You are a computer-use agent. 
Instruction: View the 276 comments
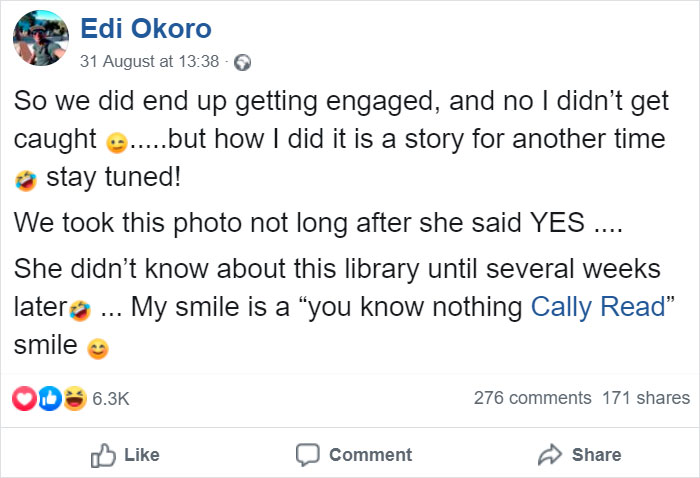pos(532,398)
